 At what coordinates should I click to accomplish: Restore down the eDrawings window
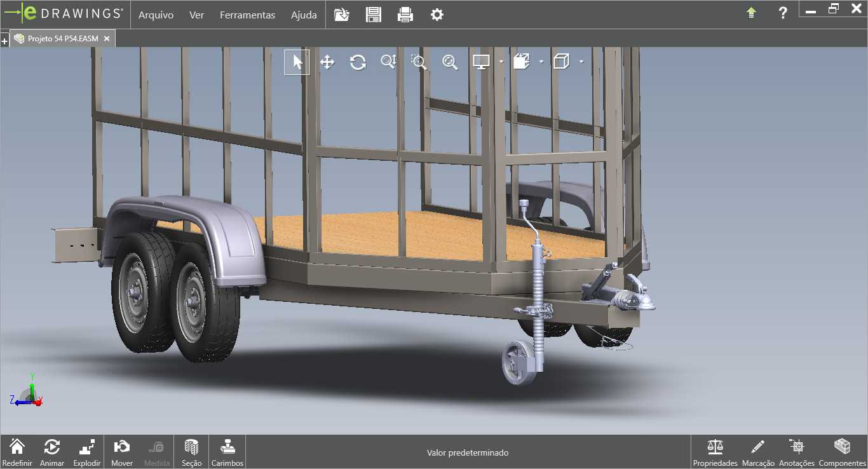(833, 9)
